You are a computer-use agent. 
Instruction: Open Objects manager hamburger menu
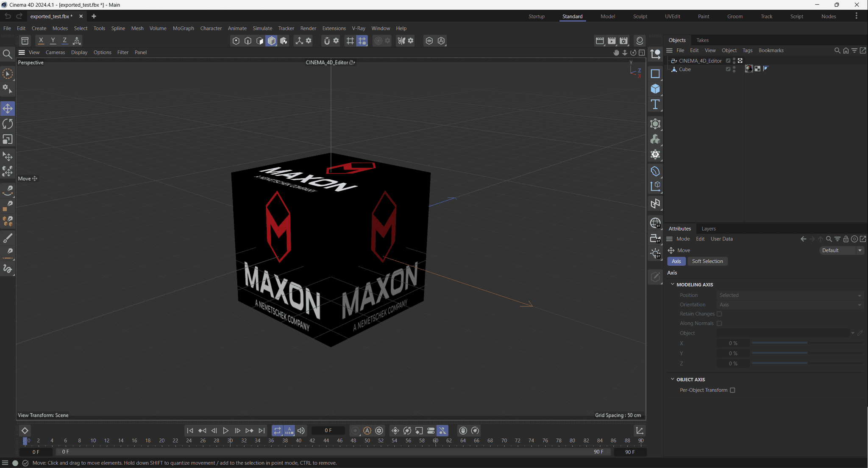click(x=670, y=50)
